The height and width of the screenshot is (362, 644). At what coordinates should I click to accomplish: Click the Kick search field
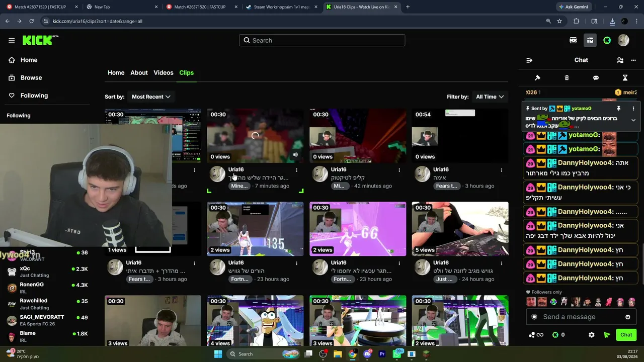pyautogui.click(x=322, y=40)
